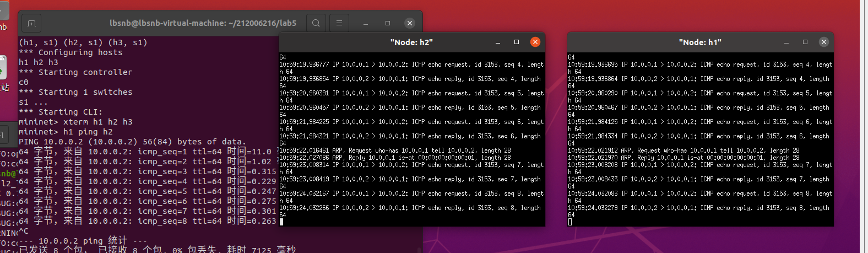868x253 pixels.
Task: Click the "*** Starting controller" line
Action: [x=75, y=72]
